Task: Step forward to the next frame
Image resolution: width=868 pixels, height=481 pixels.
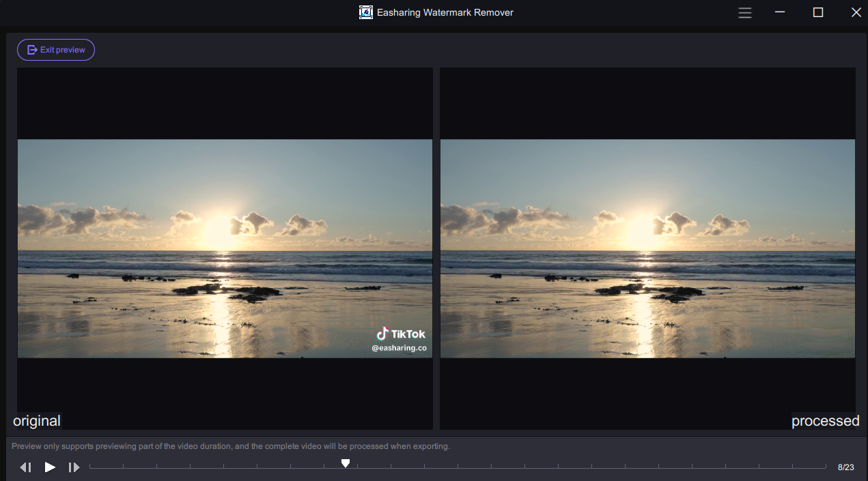Action: pyautogui.click(x=74, y=467)
